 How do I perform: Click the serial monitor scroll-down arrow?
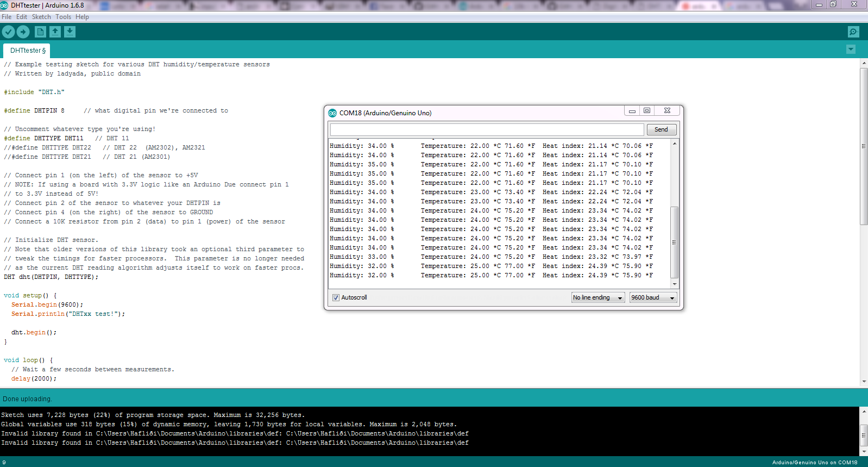click(x=675, y=284)
